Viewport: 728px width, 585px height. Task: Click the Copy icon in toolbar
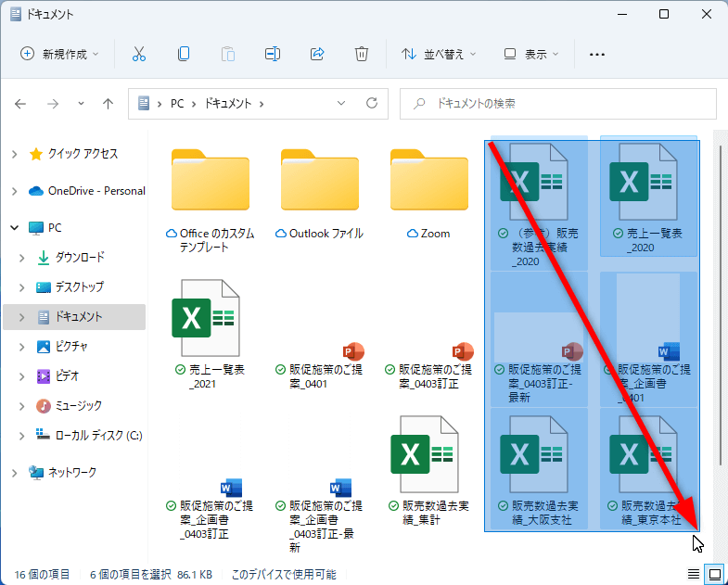(x=184, y=54)
